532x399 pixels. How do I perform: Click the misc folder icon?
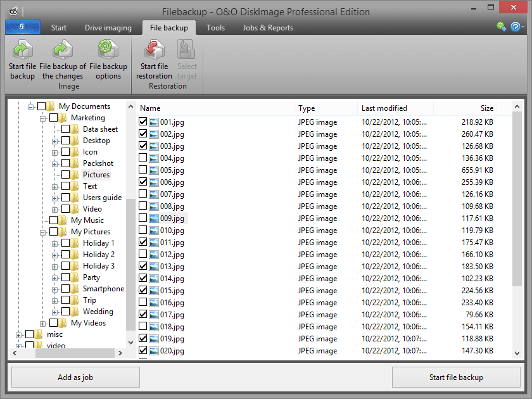coord(39,334)
